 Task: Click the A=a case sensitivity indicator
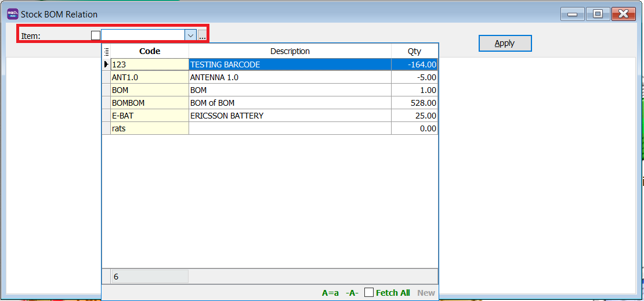coord(330,293)
